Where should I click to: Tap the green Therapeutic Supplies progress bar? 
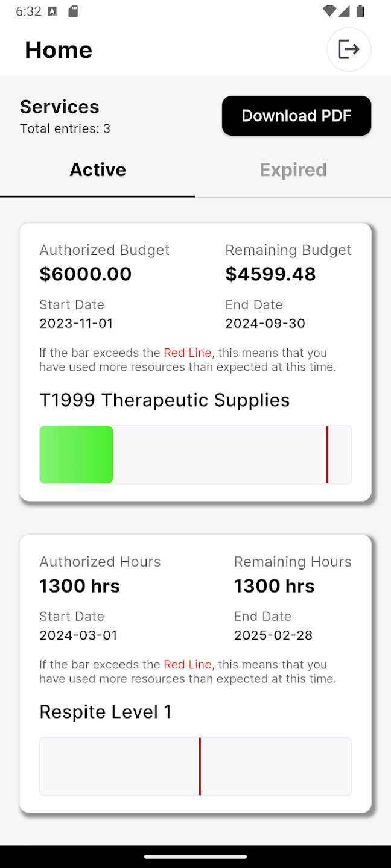click(77, 454)
